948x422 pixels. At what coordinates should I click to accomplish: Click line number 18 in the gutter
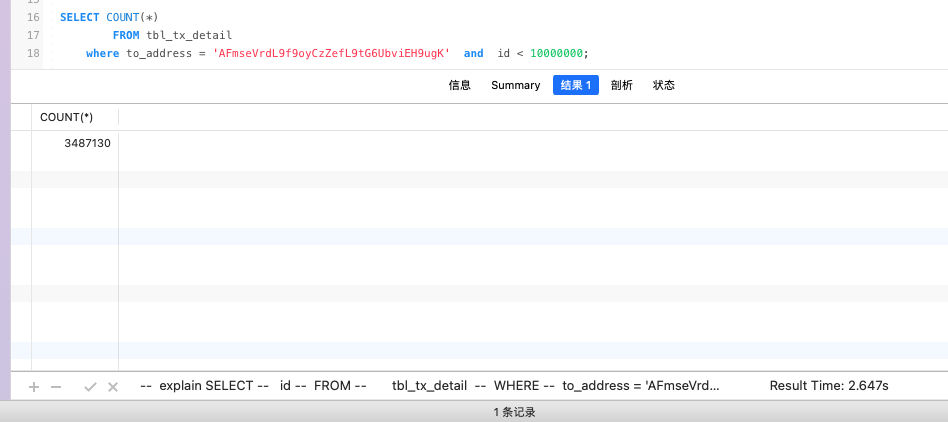pos(33,53)
